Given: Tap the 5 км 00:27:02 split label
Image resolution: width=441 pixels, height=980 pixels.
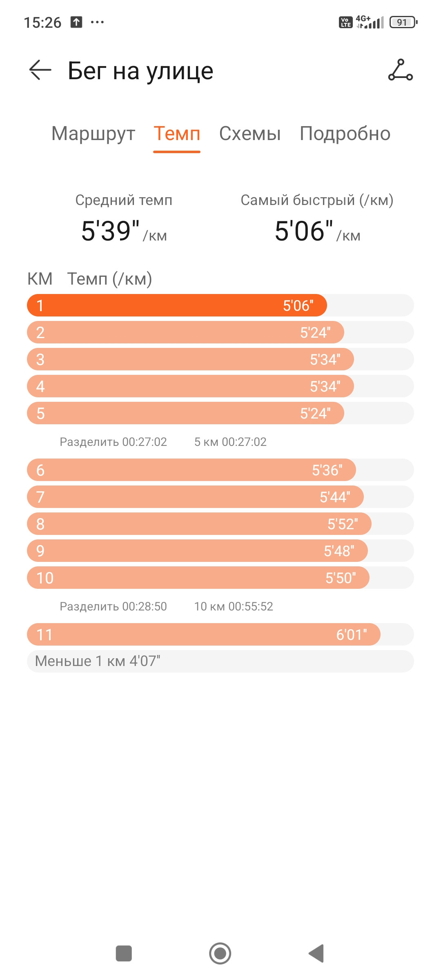Looking at the screenshot, I should [230, 442].
